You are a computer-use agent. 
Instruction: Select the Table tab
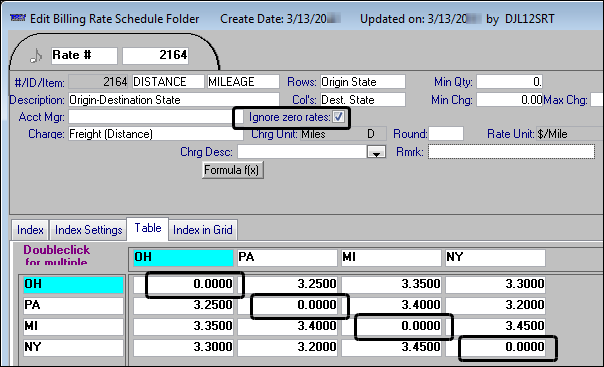click(x=148, y=228)
